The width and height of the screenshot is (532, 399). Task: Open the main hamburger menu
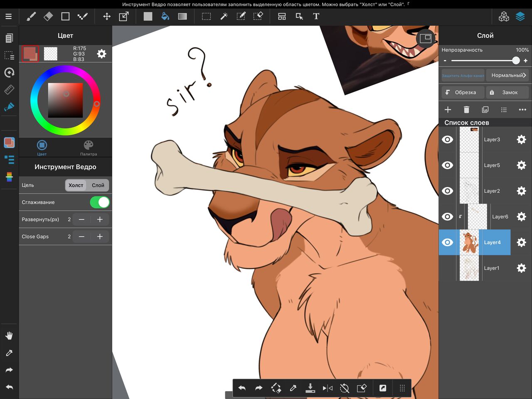coord(8,17)
